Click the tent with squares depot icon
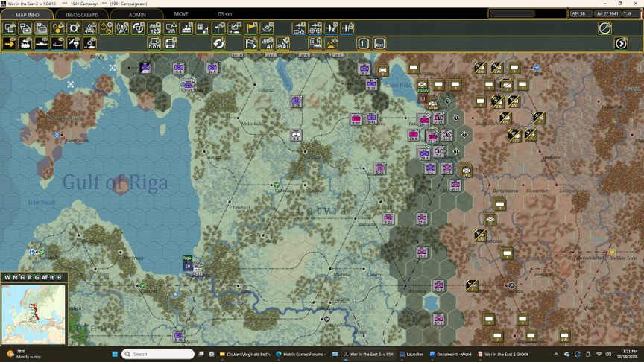The width and height of the screenshot is (644, 362). 154,43
